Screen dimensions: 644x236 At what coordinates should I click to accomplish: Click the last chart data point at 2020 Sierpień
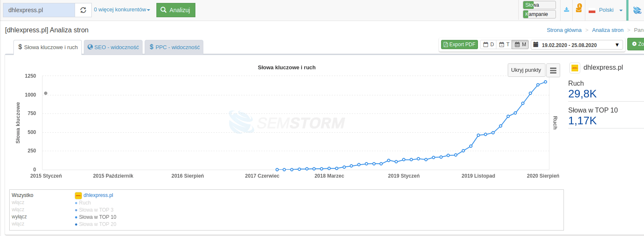click(545, 82)
